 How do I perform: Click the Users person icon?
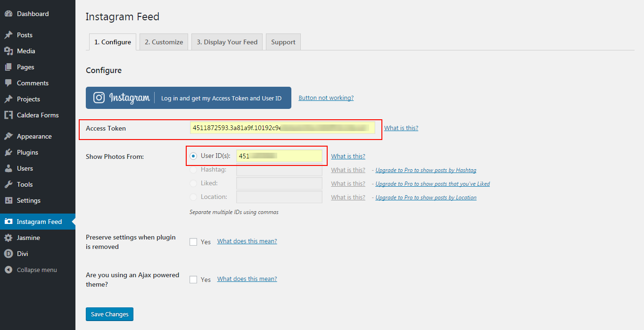pos(8,168)
